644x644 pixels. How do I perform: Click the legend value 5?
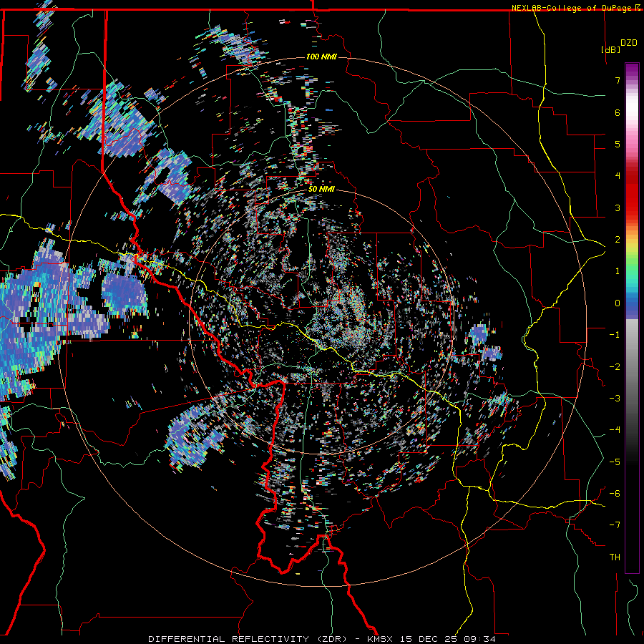618,144
